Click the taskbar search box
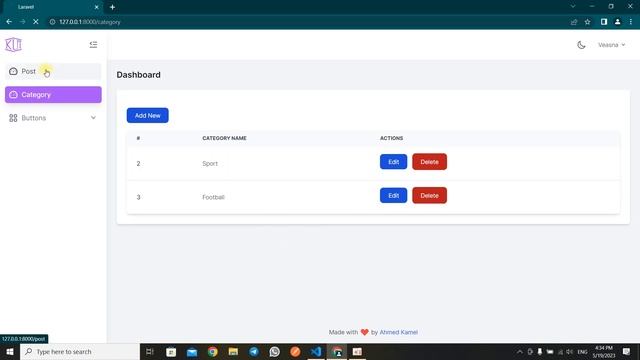 80,352
